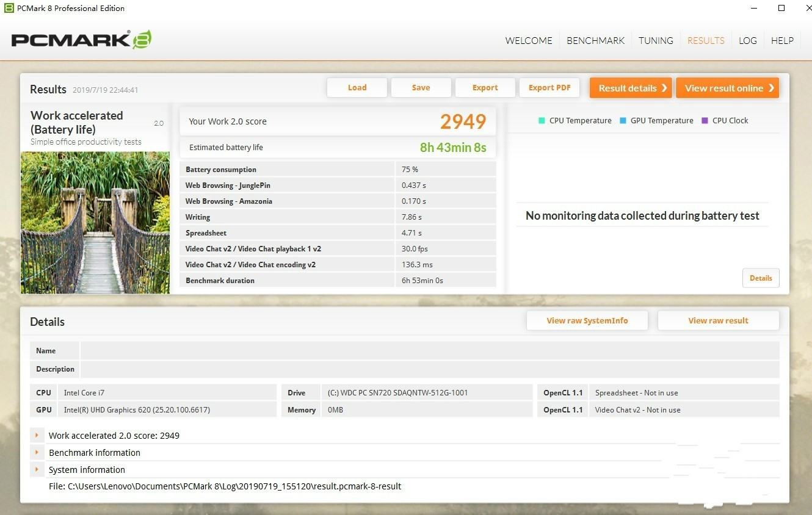The height and width of the screenshot is (515, 812).
Task: Click the Drive value WDC PC SN720
Action: point(398,392)
